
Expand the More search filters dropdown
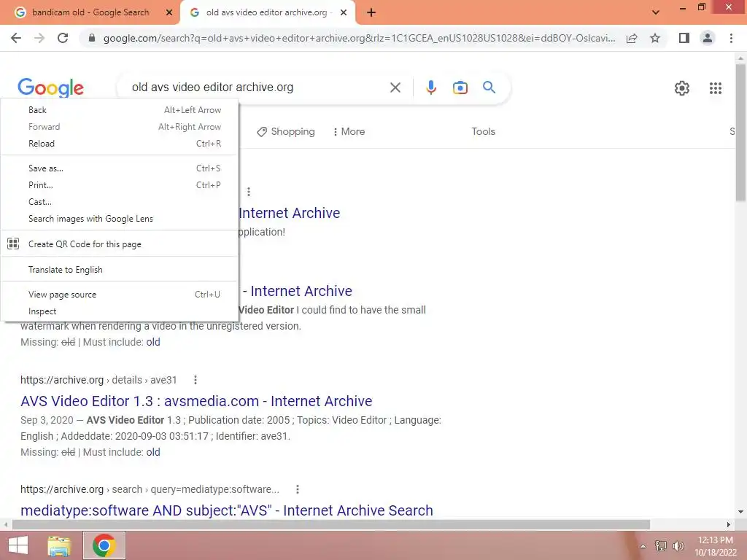tap(349, 131)
